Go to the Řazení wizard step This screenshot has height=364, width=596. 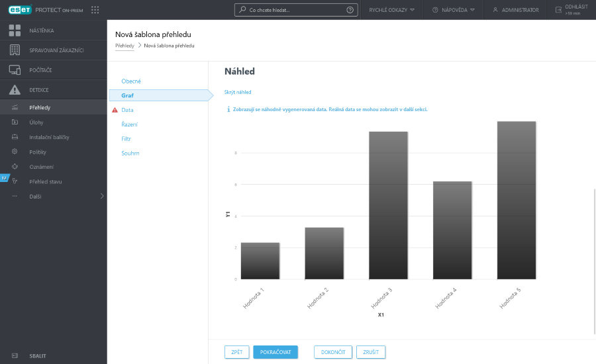(x=129, y=124)
